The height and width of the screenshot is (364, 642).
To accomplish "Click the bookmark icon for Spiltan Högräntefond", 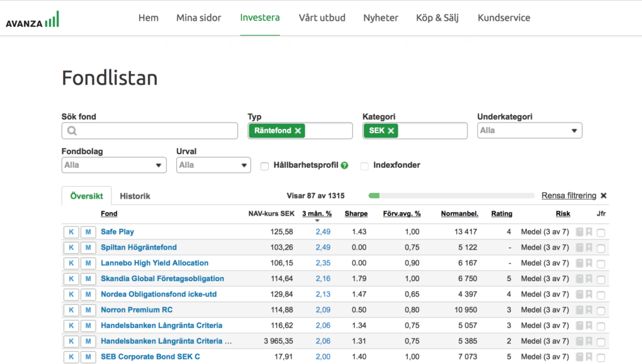I will (589, 248).
